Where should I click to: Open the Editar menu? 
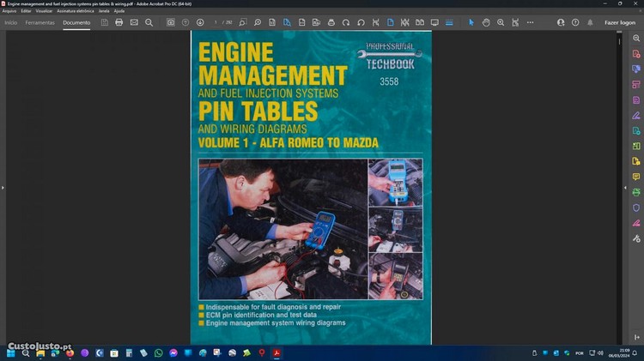(27, 11)
